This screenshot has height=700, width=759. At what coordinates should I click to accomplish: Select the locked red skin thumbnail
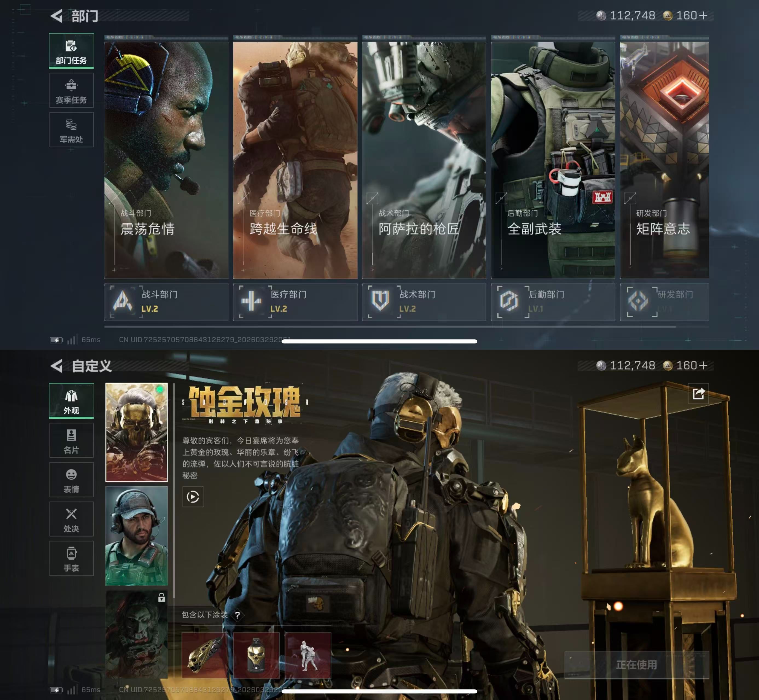click(x=137, y=634)
